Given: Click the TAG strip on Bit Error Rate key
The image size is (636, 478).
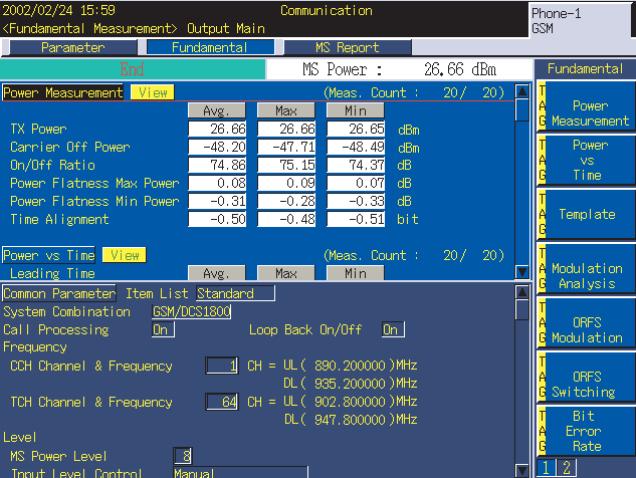Looking at the screenshot, I should coord(541,431).
